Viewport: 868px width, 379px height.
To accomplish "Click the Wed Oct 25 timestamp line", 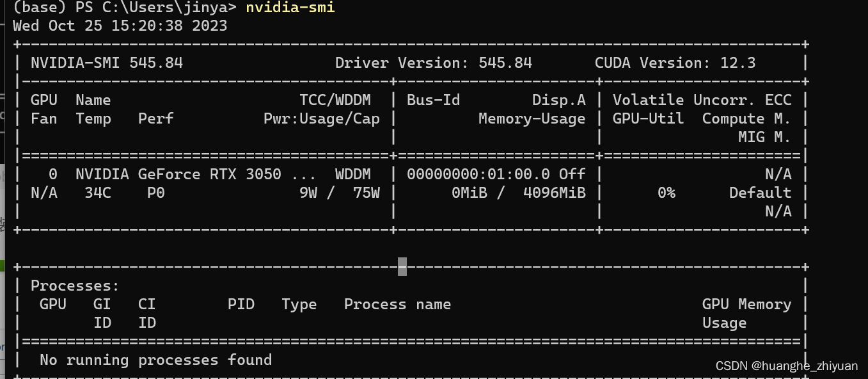I will [x=120, y=26].
